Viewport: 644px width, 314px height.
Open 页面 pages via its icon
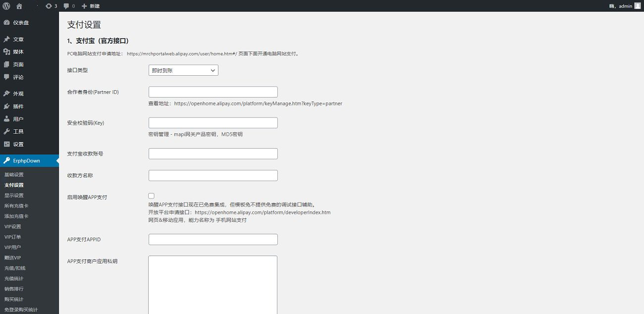click(x=7, y=64)
